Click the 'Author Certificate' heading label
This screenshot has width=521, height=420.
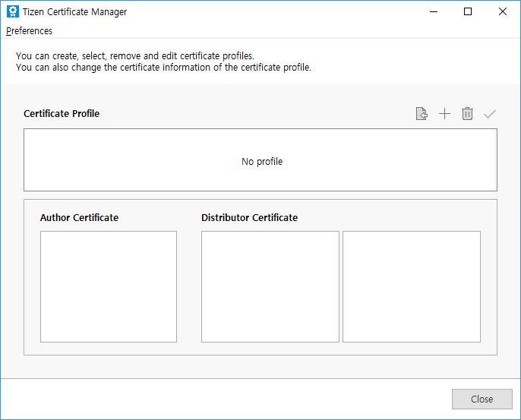(79, 218)
